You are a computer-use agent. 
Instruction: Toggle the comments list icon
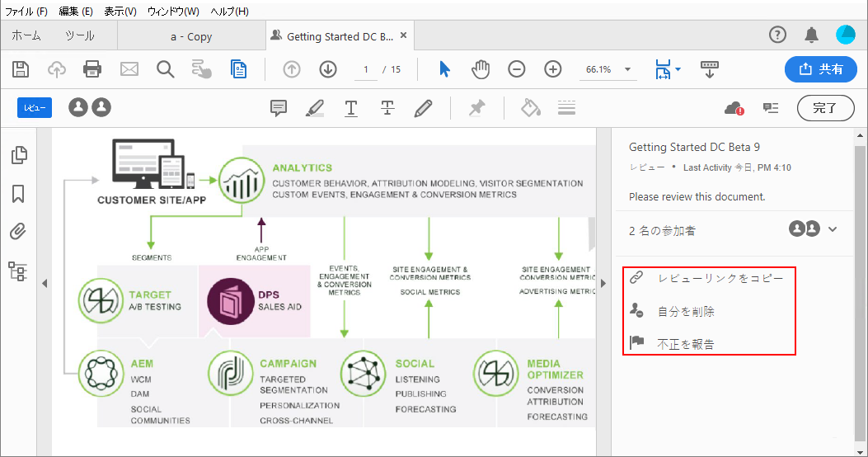771,107
